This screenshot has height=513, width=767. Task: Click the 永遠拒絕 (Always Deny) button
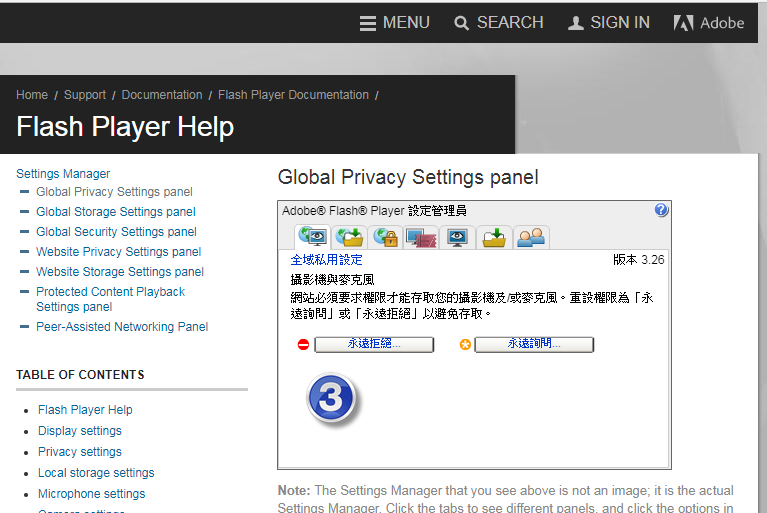374,344
